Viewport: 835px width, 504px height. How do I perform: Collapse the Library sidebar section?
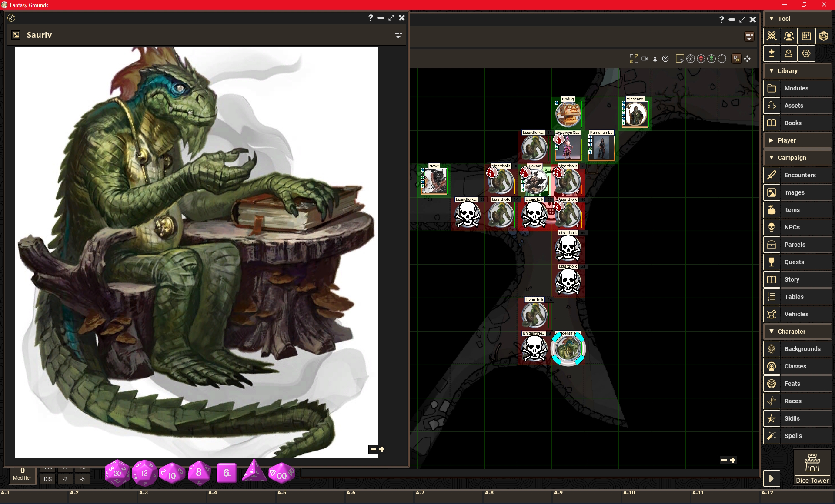[x=797, y=71]
